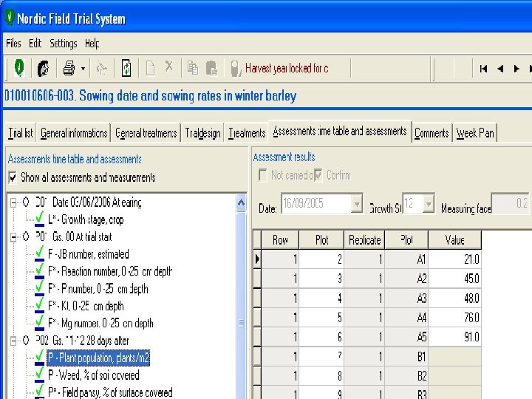Go to next record arrow
This screenshot has height=399, width=532.
pyautogui.click(x=516, y=69)
